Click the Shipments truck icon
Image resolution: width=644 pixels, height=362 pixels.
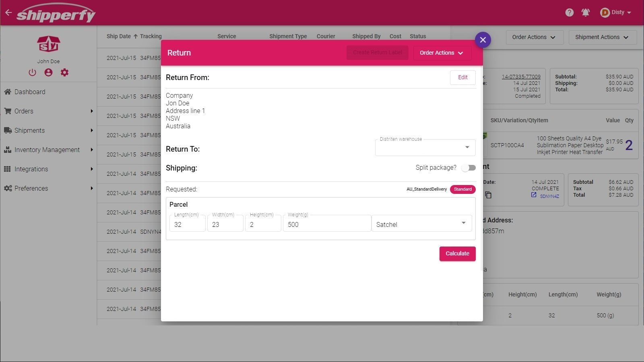pos(8,130)
